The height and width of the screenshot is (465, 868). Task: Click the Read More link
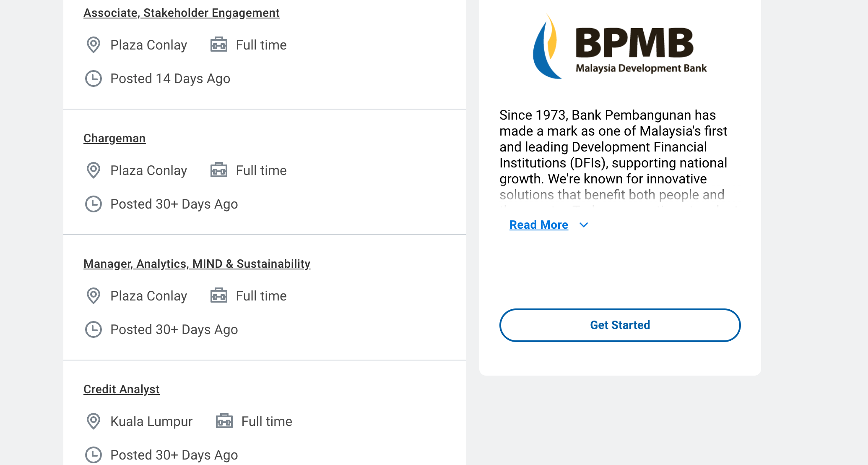[x=538, y=225]
